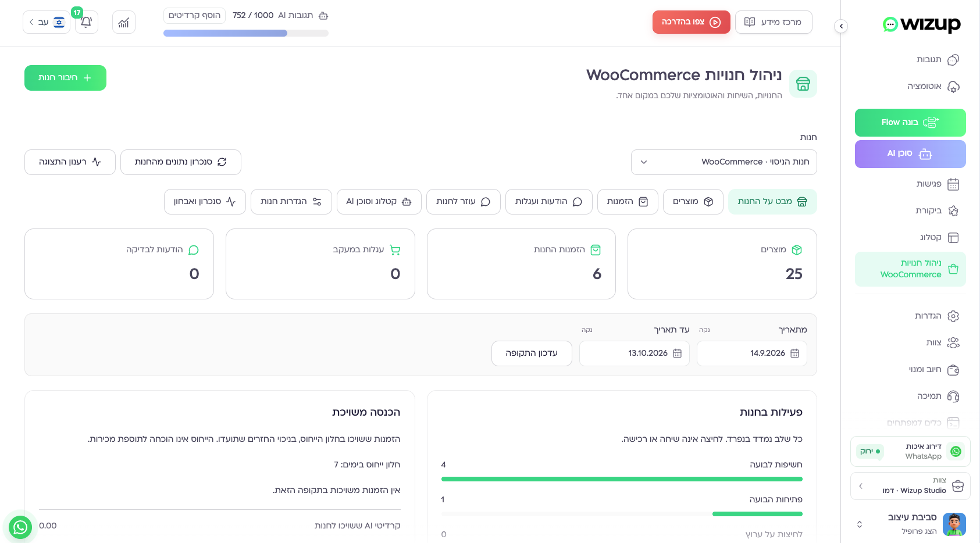Open פגישות in the sidebar

(910, 184)
